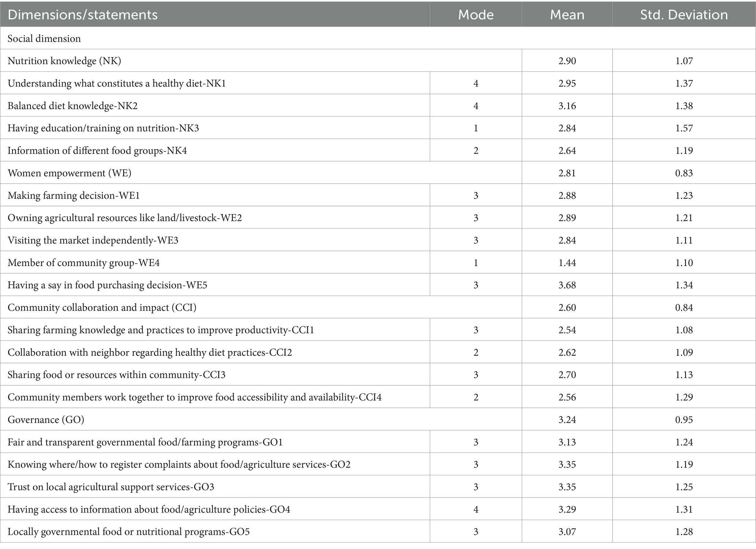Viewport: 756px width, 549px height.
Task: Click std deviation 1.34 in WE5 row
Action: click(x=684, y=285)
